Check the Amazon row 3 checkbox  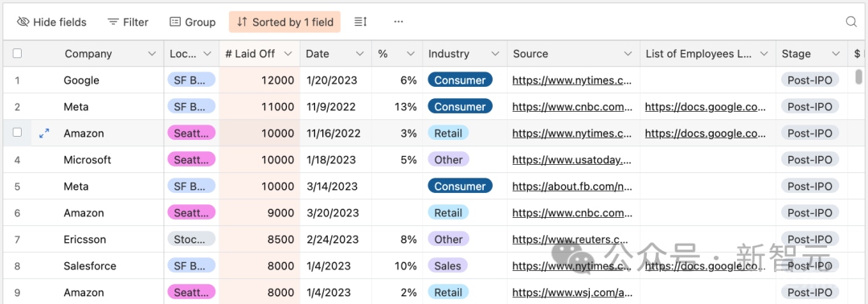[x=17, y=133]
